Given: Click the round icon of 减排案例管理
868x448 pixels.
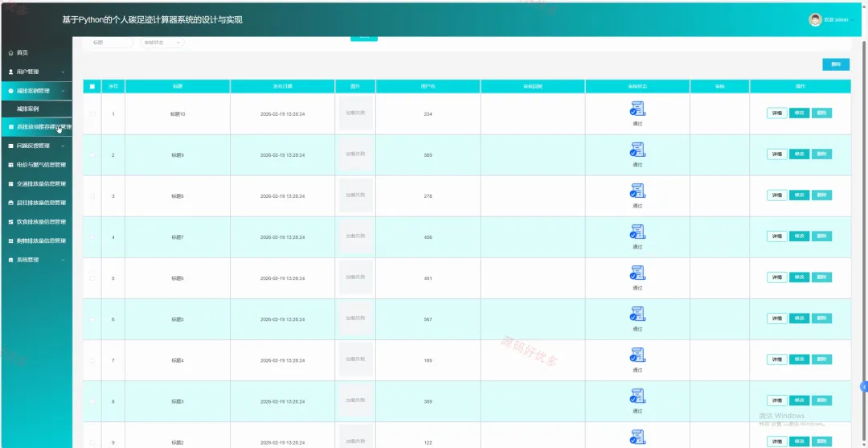Looking at the screenshot, I should pos(10,91).
